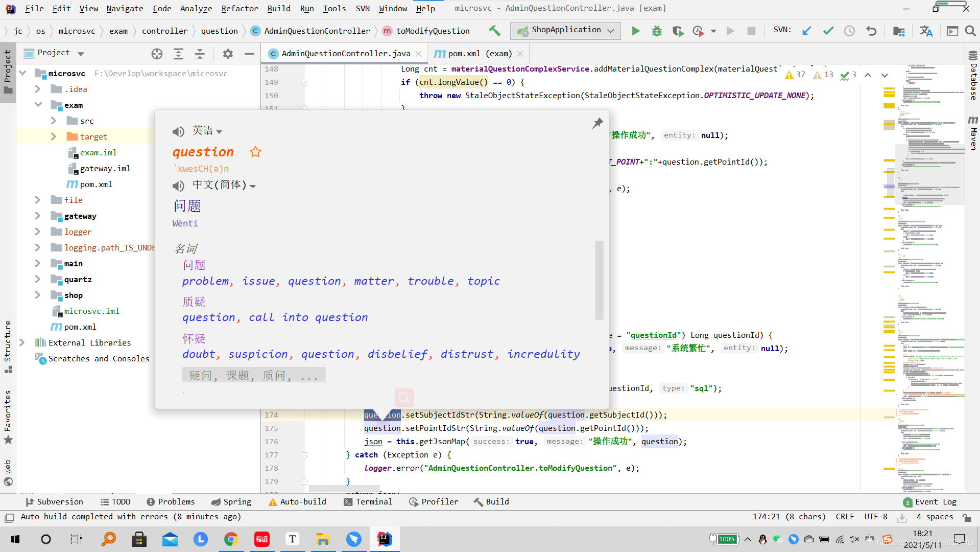Image resolution: width=980 pixels, height=552 pixels.
Task: Start debugging with the bug icon
Action: coord(657,31)
